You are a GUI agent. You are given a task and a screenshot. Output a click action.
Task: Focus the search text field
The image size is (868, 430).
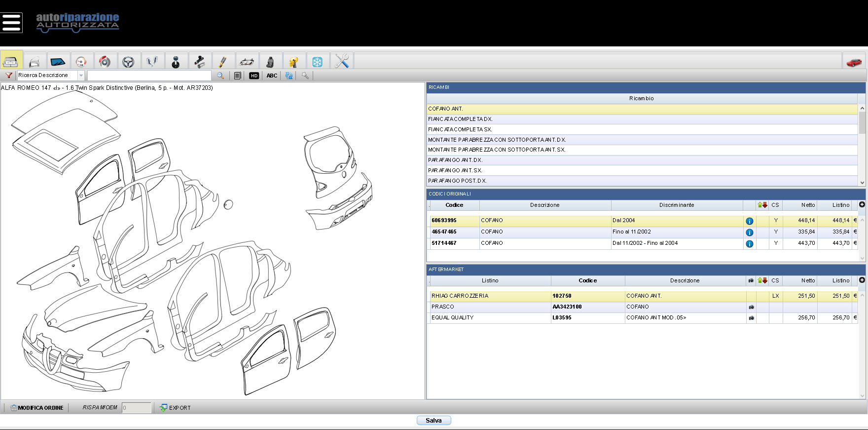point(149,76)
